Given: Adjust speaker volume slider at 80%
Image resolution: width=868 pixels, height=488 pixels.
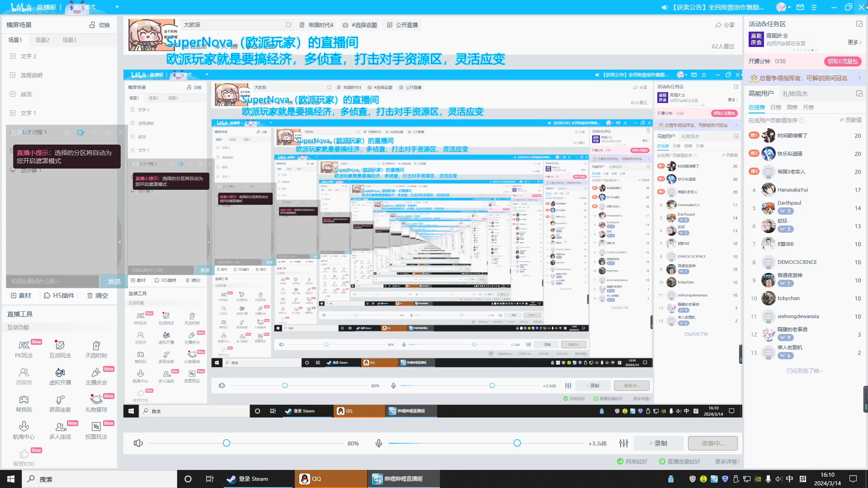Looking at the screenshot, I should (x=226, y=443).
